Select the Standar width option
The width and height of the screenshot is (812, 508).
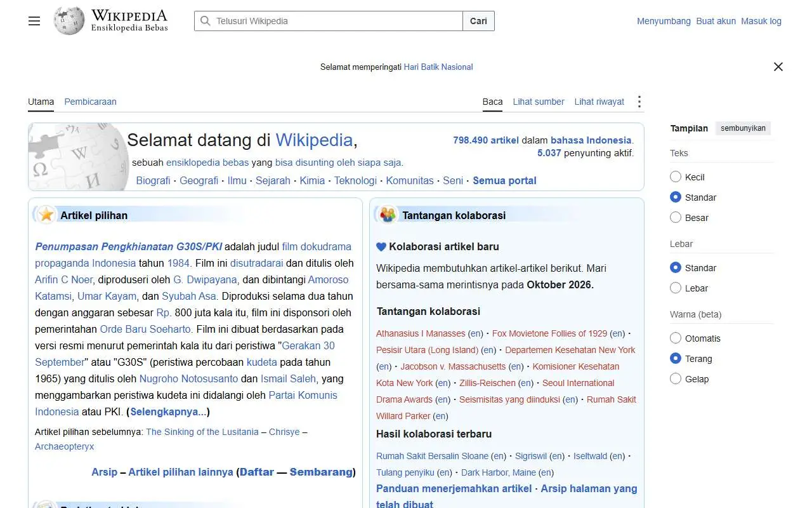click(x=676, y=267)
